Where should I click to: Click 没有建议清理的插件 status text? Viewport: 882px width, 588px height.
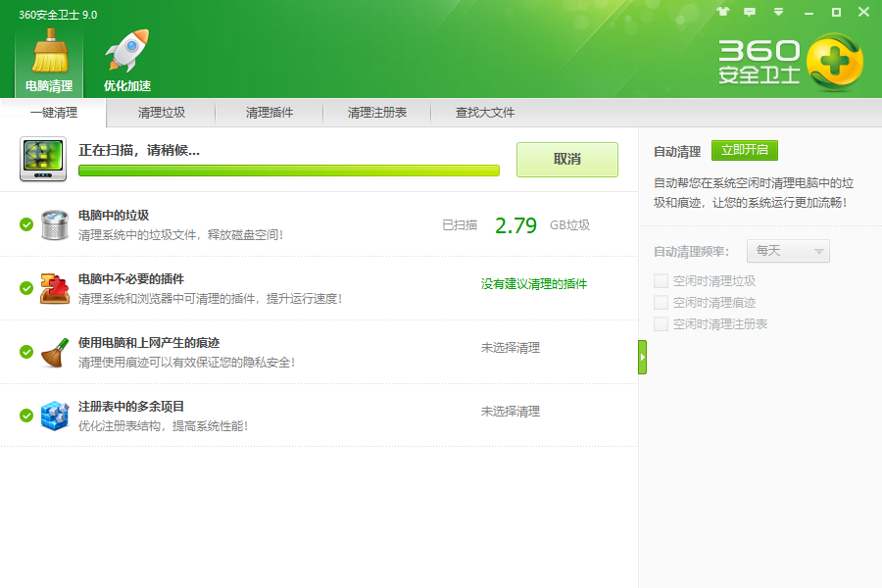(x=534, y=284)
